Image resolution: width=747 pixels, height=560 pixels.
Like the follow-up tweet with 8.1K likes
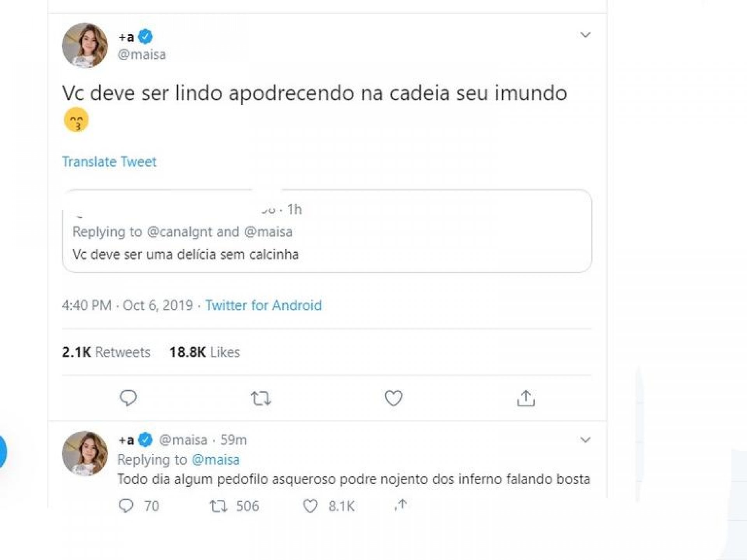[x=310, y=506]
